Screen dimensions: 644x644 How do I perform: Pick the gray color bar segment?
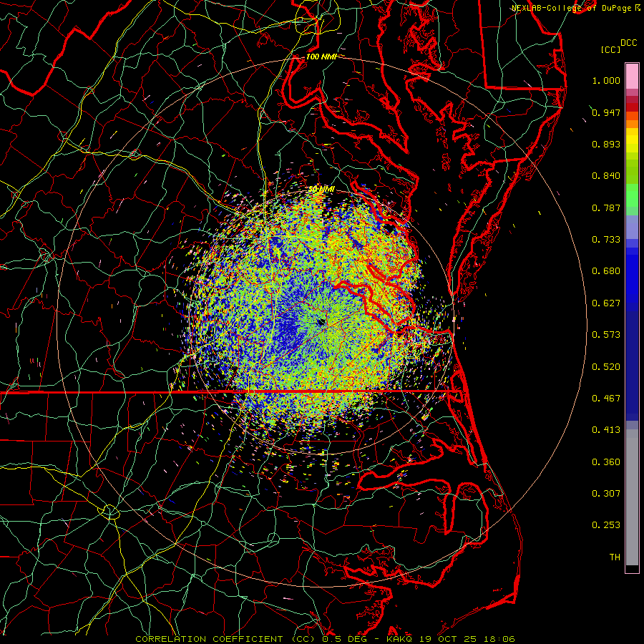point(632,497)
